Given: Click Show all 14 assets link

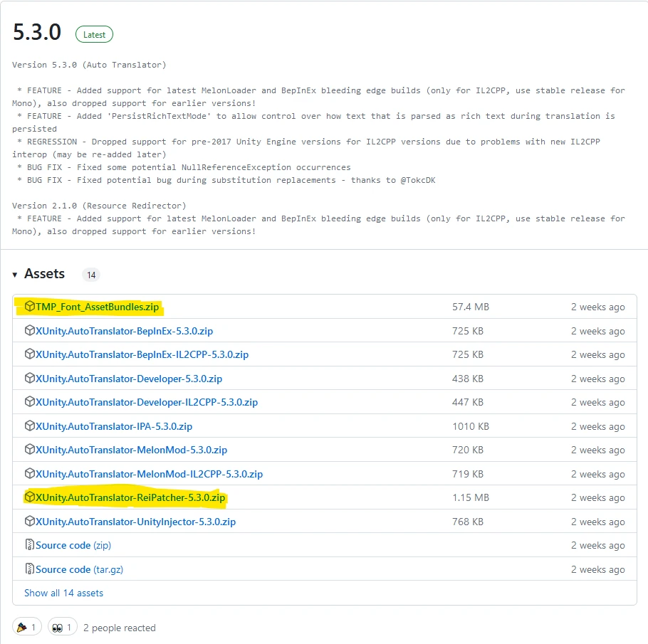Looking at the screenshot, I should (x=63, y=593).
